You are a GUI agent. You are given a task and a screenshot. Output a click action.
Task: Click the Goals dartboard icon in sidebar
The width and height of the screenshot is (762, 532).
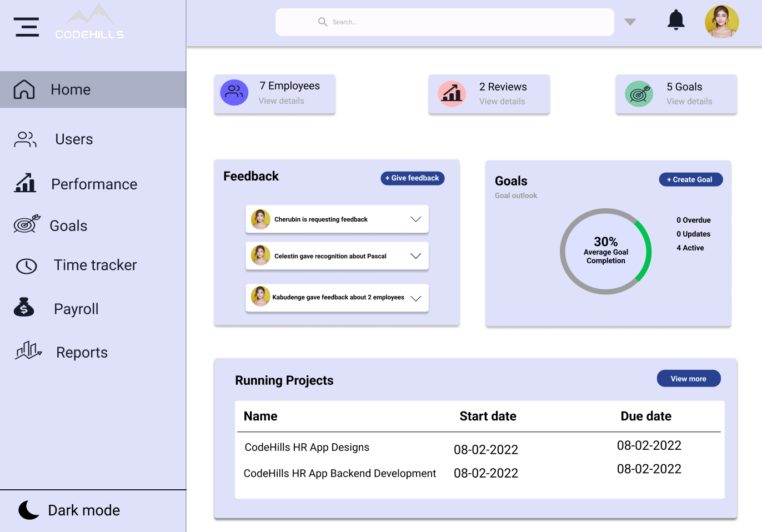pos(26,225)
